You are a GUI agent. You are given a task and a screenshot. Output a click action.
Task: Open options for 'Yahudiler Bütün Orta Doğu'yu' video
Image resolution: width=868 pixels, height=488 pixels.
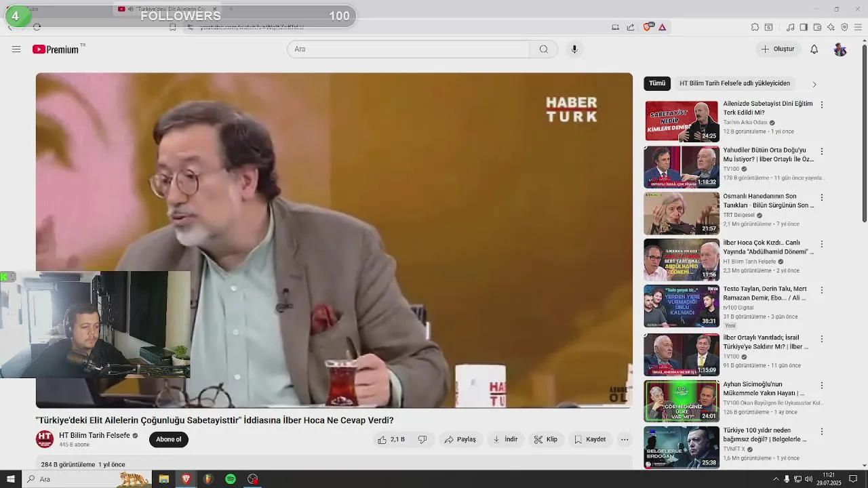point(822,151)
